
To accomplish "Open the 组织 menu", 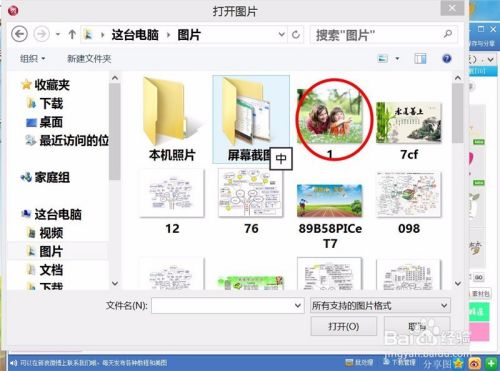I will [32, 59].
